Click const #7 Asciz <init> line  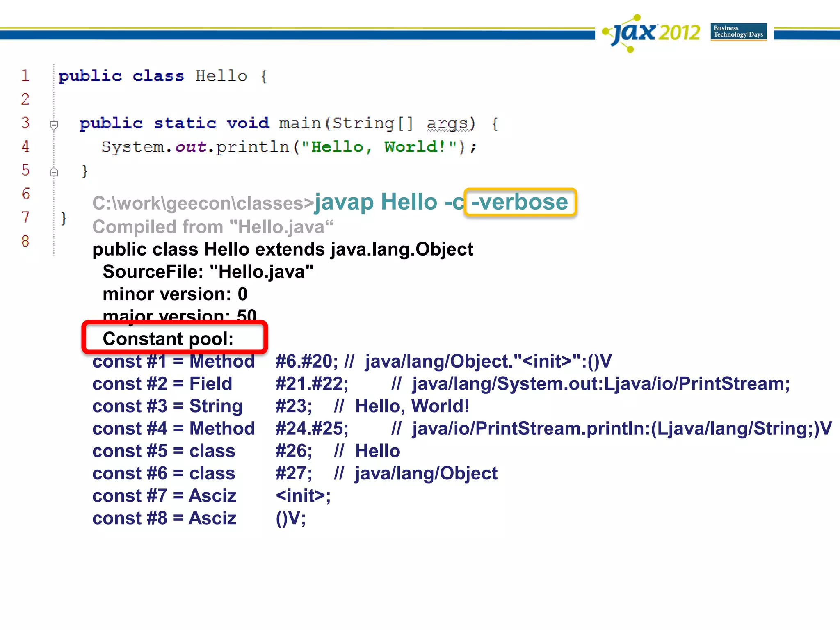pos(211,496)
